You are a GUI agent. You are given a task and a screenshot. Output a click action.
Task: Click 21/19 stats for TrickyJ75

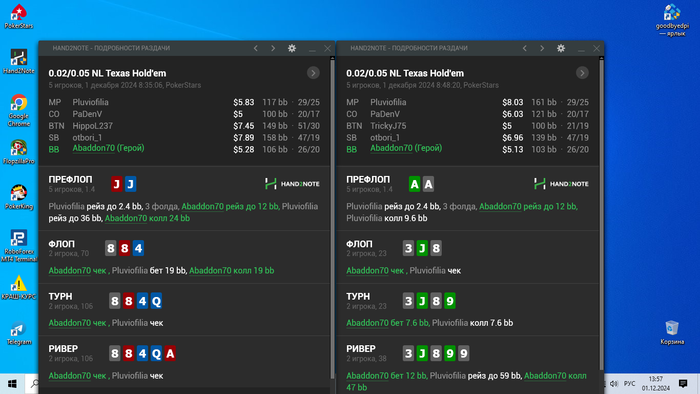click(578, 126)
